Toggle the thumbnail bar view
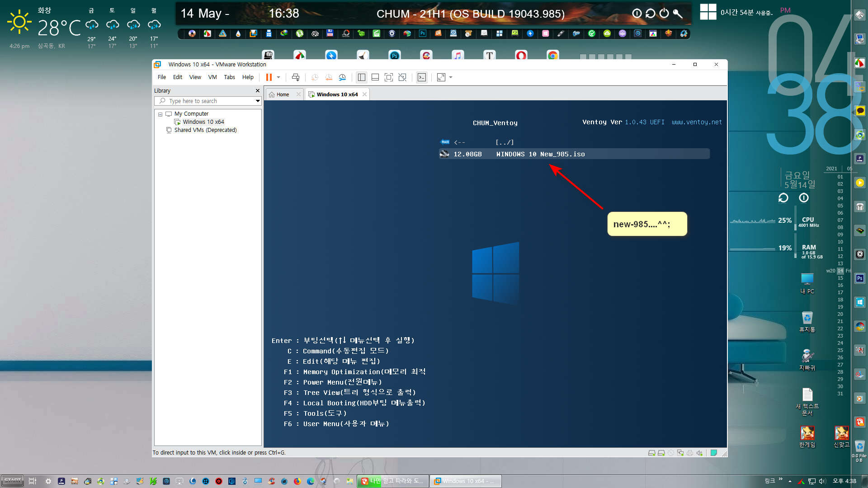The height and width of the screenshot is (488, 868). (375, 77)
